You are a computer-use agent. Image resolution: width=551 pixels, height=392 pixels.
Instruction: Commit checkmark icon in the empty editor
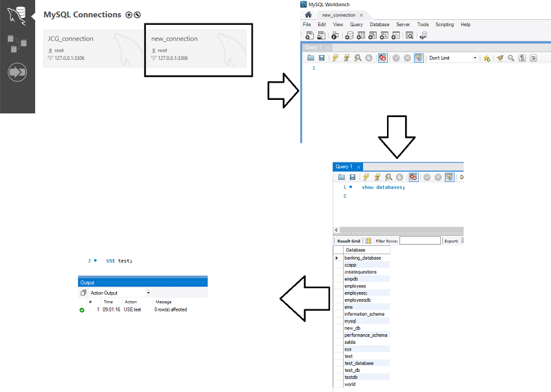(396, 58)
